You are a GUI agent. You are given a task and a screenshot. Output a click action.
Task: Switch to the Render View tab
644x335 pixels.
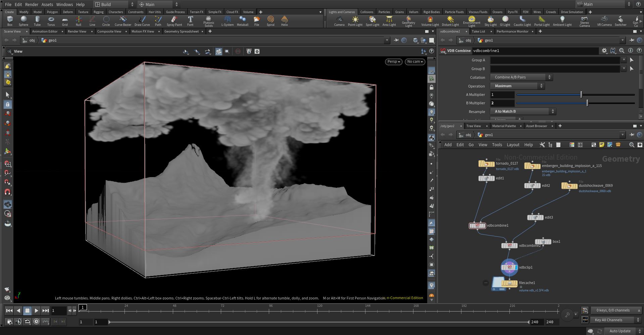pyautogui.click(x=77, y=31)
